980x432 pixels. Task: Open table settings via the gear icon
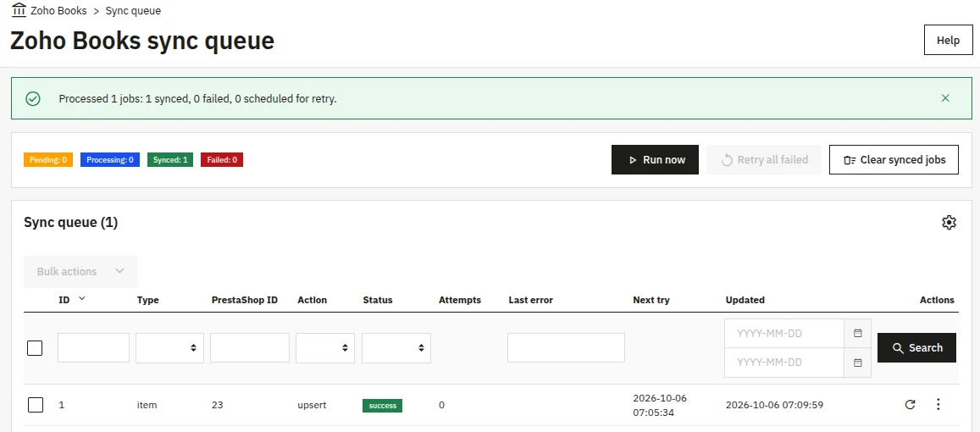949,223
